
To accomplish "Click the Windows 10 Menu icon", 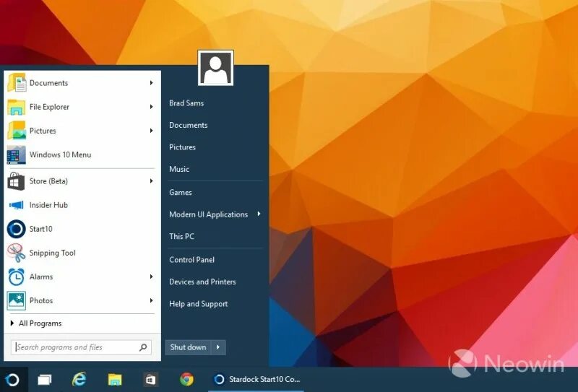I will (17, 154).
